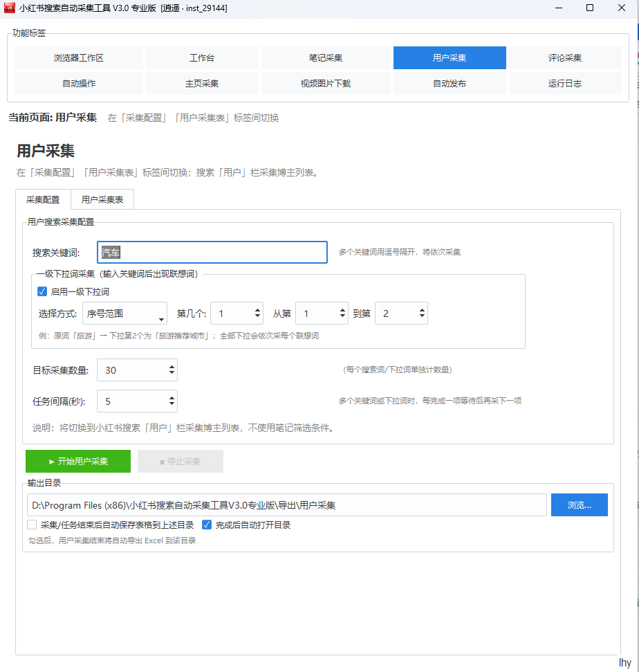Switch to 主页采集 tab

(x=202, y=83)
